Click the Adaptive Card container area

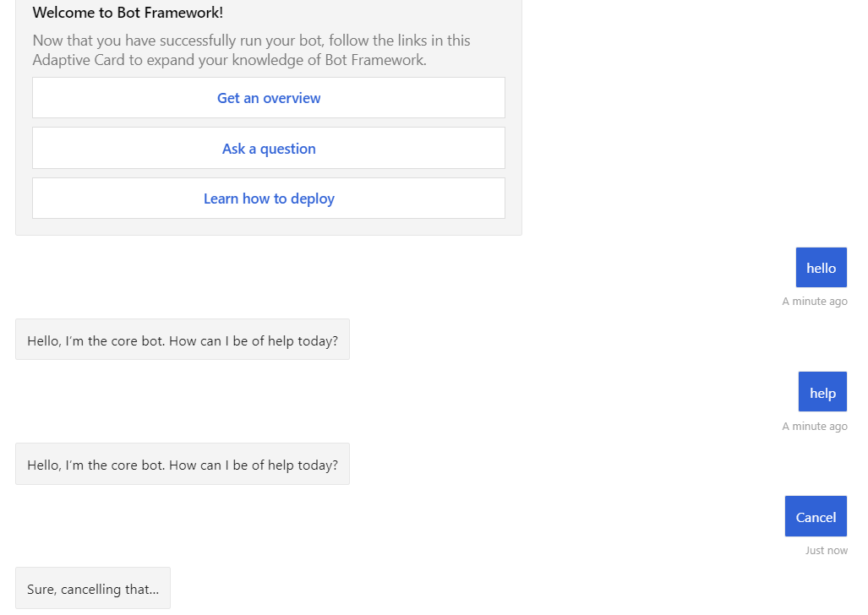click(268, 118)
